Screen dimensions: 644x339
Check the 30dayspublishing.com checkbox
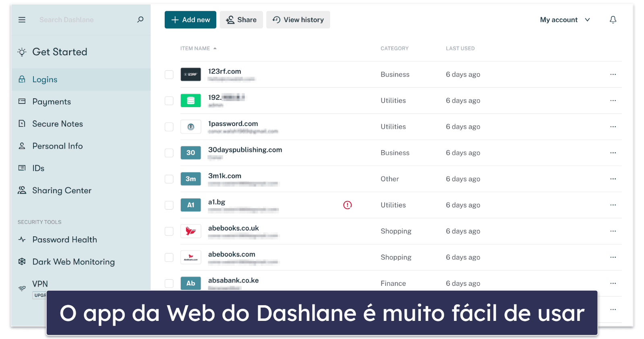pyautogui.click(x=169, y=153)
